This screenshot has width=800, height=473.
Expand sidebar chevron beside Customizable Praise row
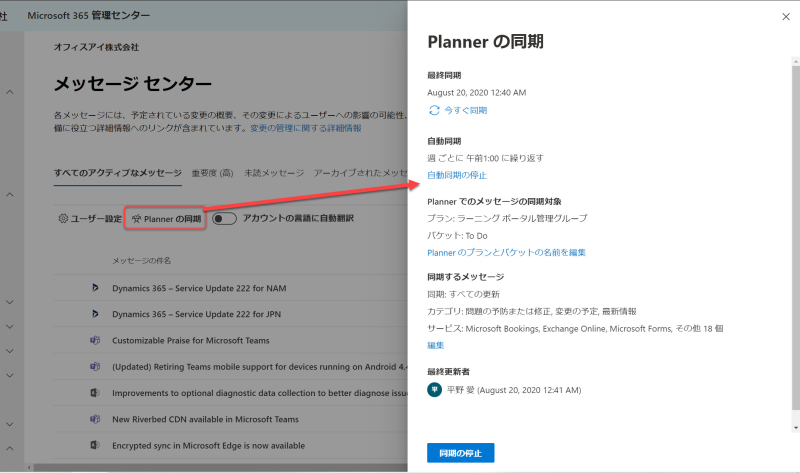10,351
